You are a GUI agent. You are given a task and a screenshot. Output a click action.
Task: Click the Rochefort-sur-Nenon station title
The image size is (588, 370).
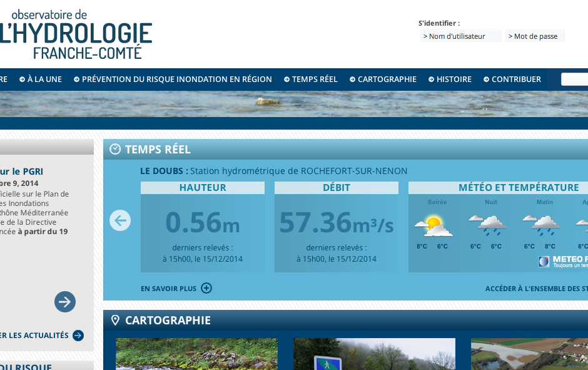click(x=274, y=171)
